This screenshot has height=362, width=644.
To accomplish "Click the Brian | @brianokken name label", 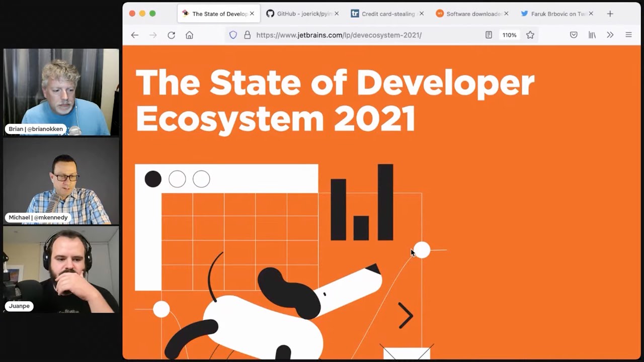I will 36,129.
